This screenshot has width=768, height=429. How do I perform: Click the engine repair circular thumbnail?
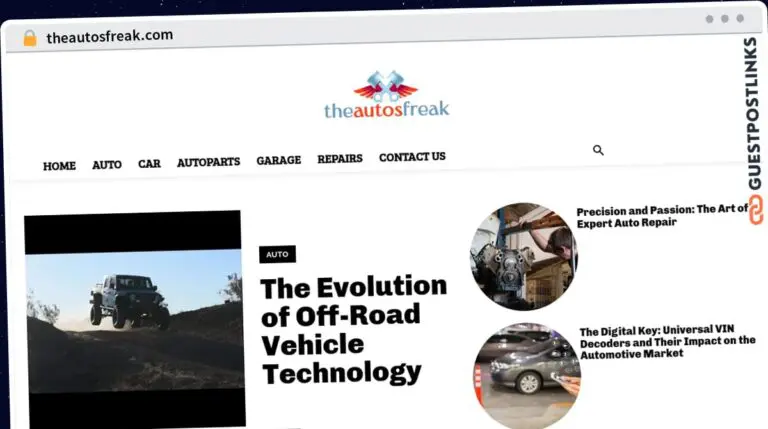524,257
